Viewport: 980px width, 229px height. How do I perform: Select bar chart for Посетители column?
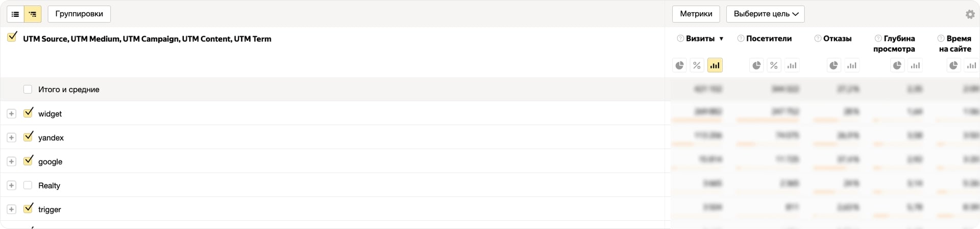point(792,65)
